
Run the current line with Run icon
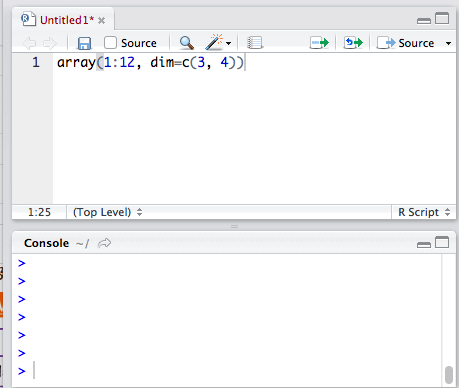tap(319, 43)
